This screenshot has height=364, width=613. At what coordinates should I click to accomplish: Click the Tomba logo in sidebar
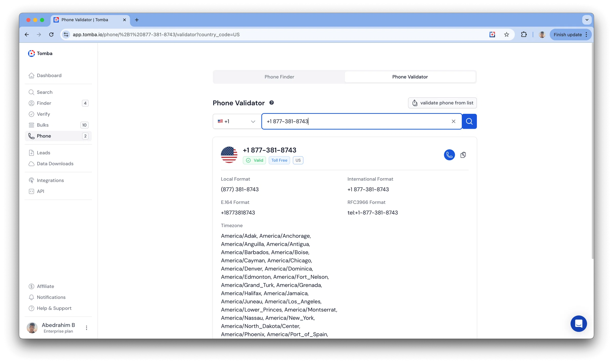(x=40, y=53)
